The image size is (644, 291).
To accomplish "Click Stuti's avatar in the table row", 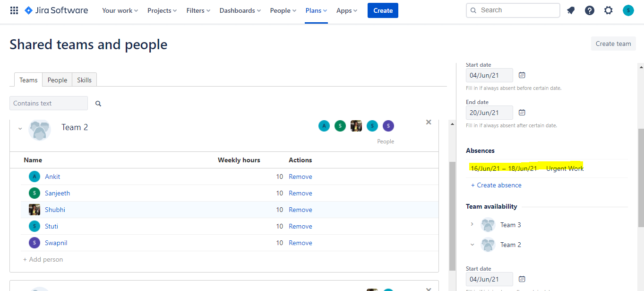I will click(x=34, y=226).
